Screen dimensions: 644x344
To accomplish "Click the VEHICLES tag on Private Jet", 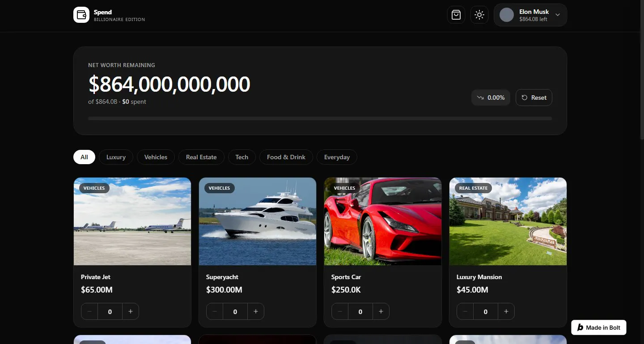I will [94, 188].
